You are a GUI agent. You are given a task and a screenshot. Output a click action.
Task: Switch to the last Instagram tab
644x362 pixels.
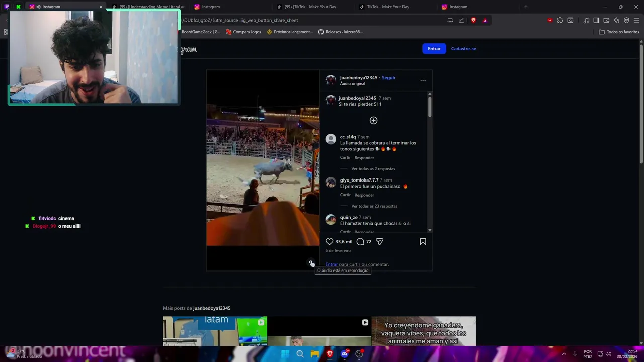479,7
